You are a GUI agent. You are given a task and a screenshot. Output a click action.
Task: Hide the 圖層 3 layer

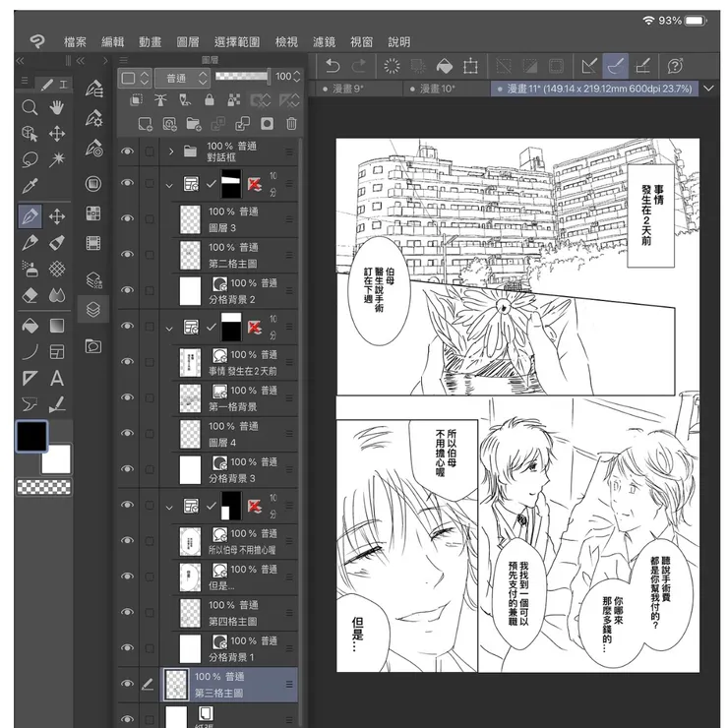127,218
